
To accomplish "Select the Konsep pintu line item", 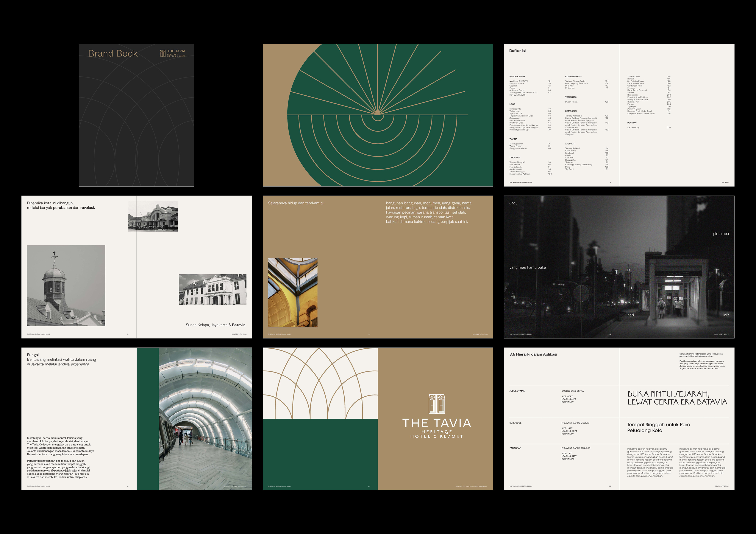I will pos(515,109).
